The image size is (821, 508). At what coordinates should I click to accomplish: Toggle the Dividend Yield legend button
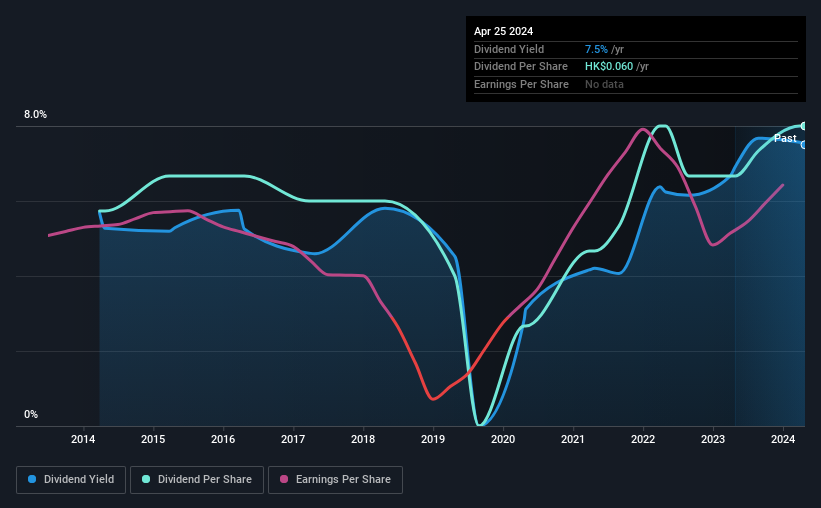click(x=71, y=480)
